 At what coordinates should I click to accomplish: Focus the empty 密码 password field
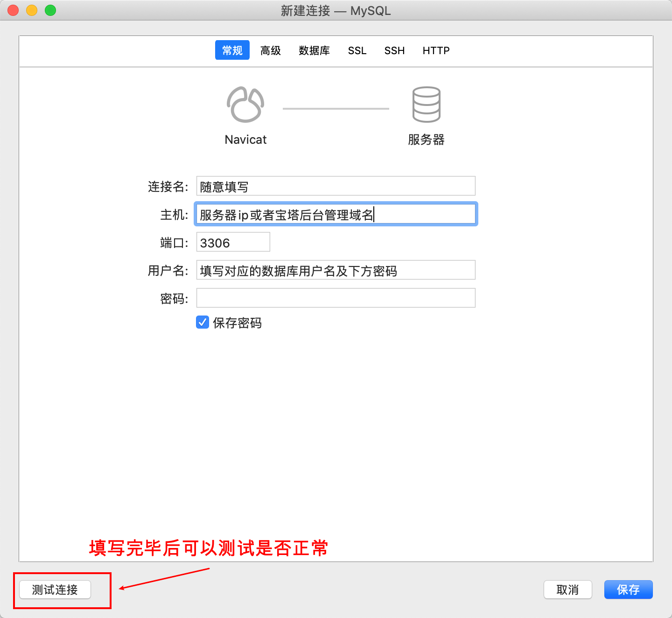pos(336,298)
